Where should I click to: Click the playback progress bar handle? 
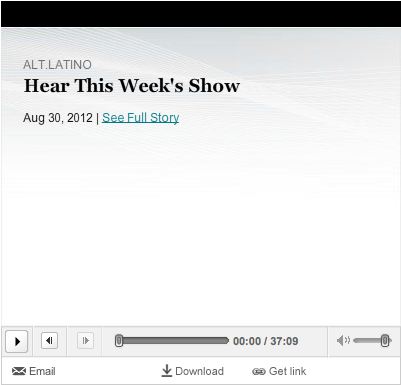pos(119,341)
